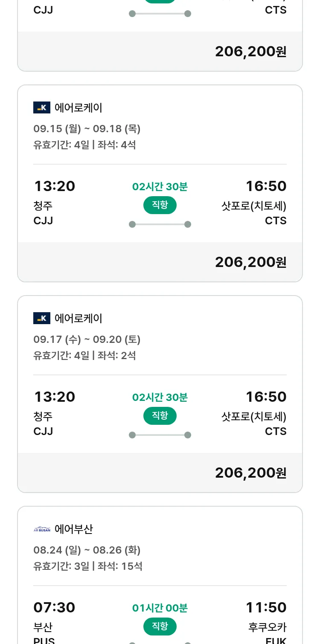Image resolution: width=320 pixels, height=644 pixels.
Task: Click route line on 09.15 flight card
Action: [x=160, y=224]
